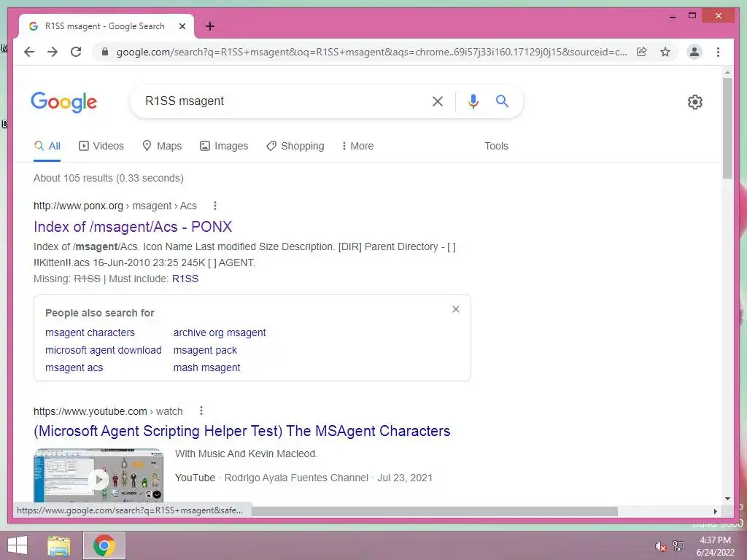Search for mash msagent
The width and height of the screenshot is (747, 560).
pos(206,368)
